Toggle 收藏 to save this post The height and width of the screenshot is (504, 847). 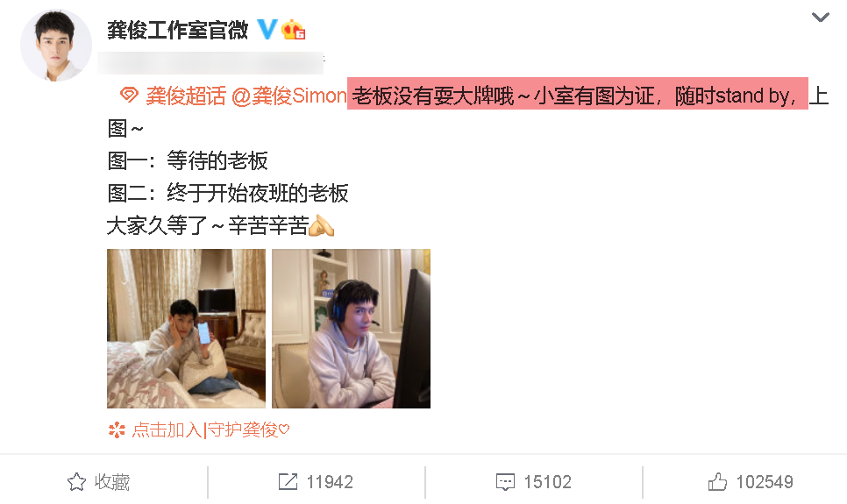(98, 482)
